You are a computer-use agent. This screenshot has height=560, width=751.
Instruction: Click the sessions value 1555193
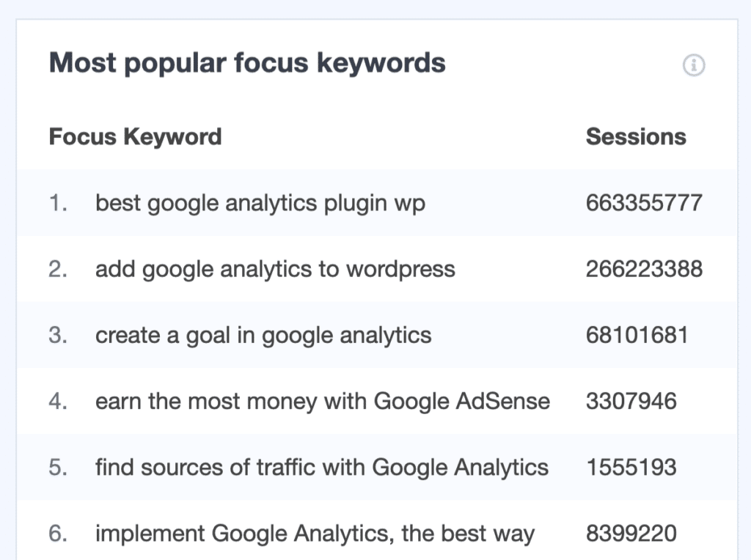click(x=631, y=467)
